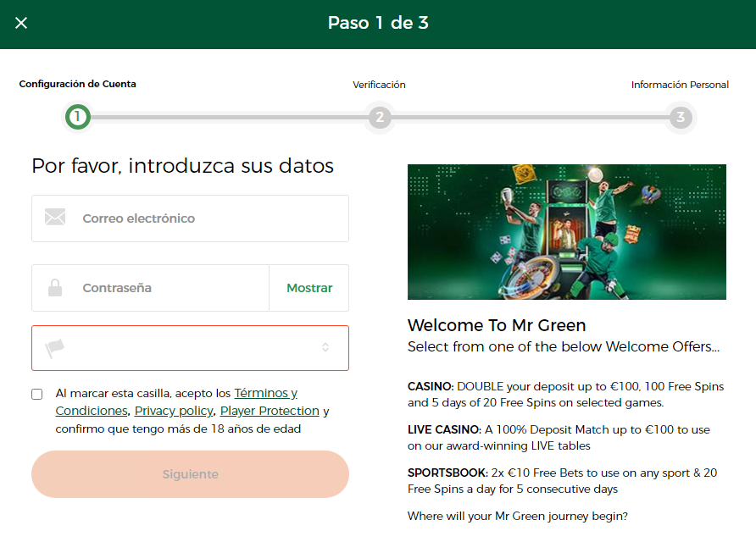Toggle password visibility with Mostrar
756x553 pixels.
(309, 288)
